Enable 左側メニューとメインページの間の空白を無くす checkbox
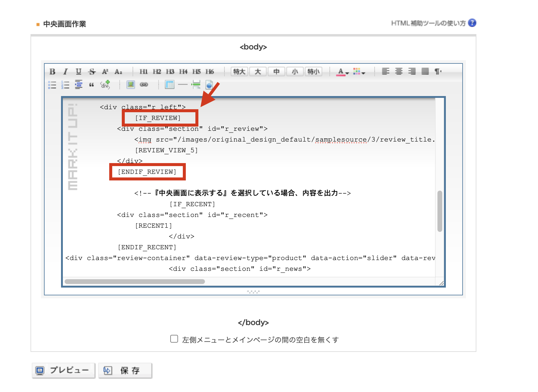 174,339
